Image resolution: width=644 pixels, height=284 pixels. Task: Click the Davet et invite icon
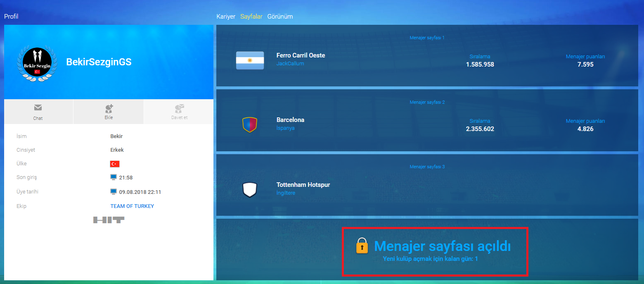[x=179, y=108]
